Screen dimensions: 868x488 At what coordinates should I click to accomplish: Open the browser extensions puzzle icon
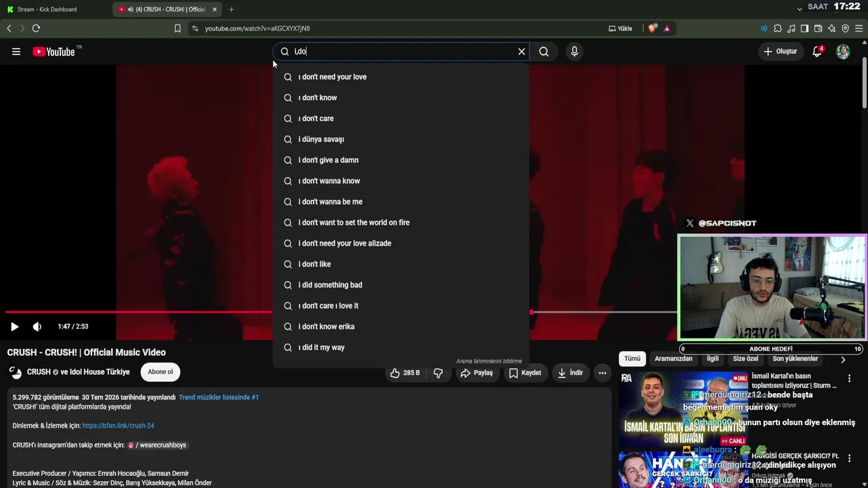coord(778,28)
